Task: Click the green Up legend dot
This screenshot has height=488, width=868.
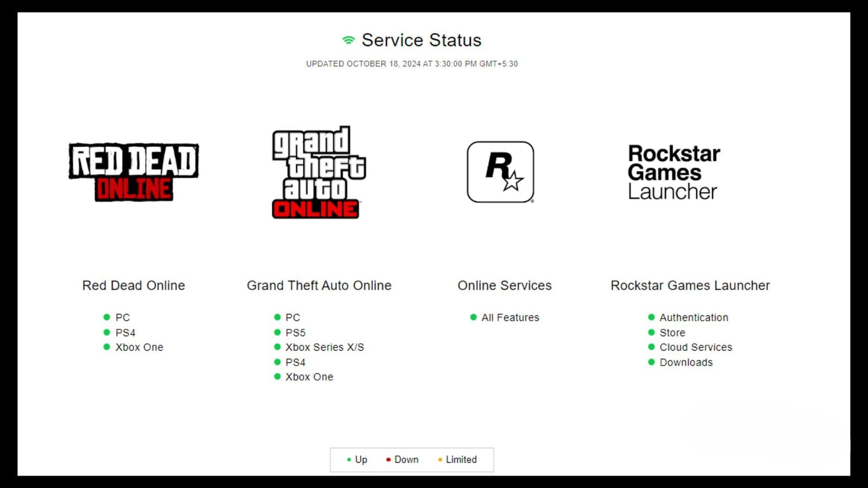Action: 349,459
